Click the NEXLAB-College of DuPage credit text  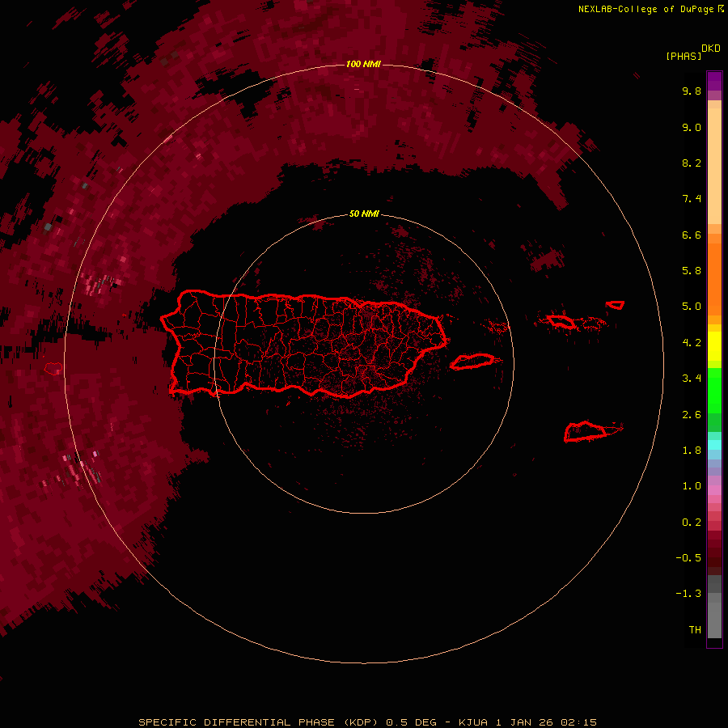point(646,9)
